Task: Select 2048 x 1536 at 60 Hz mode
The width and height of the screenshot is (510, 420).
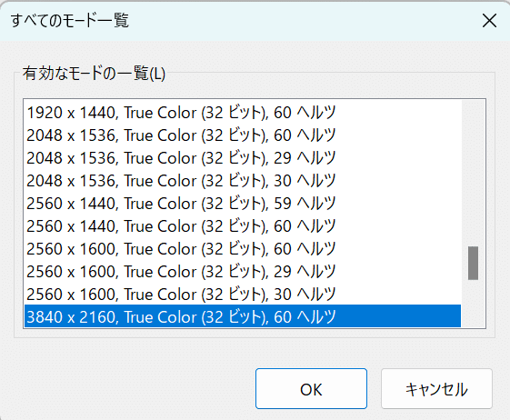Action: [243, 135]
